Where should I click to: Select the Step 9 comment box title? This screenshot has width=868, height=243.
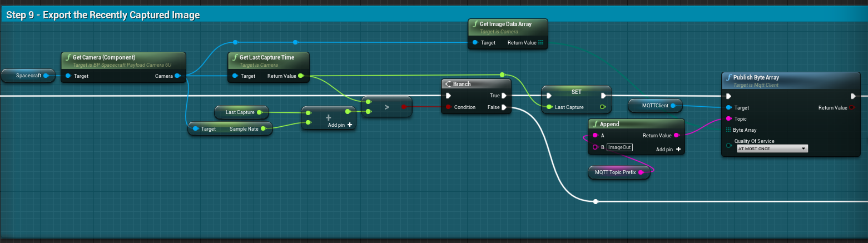[103, 15]
